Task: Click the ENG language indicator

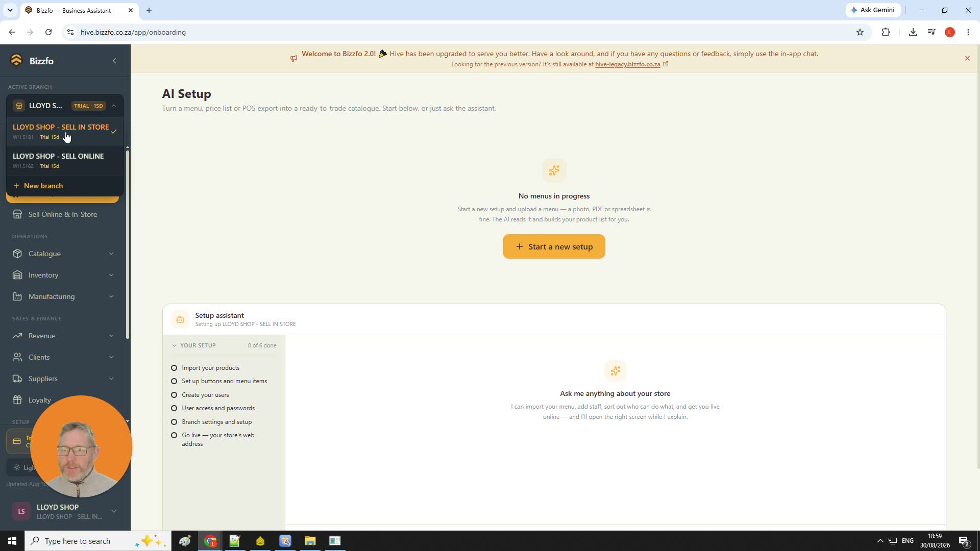Action: [x=908, y=541]
